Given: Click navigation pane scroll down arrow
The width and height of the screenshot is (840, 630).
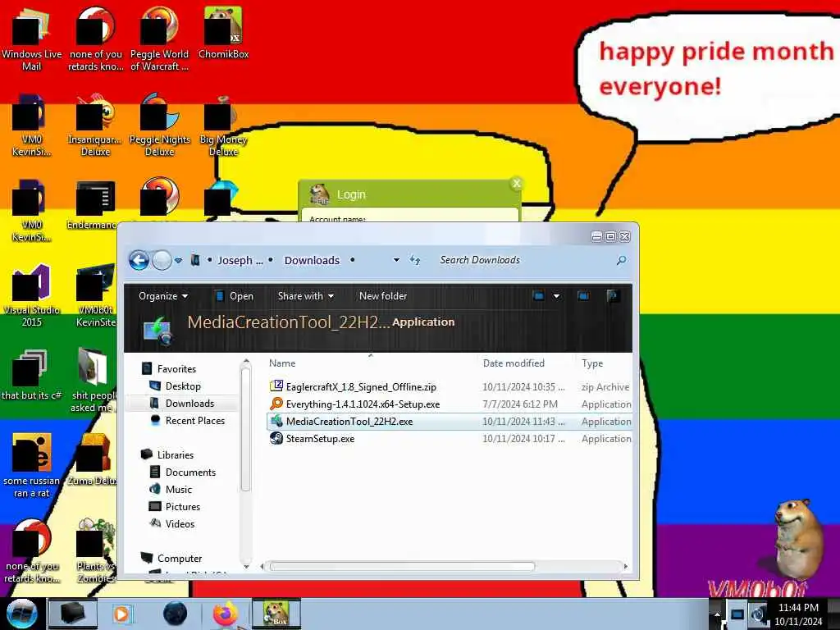Looking at the screenshot, I should pyautogui.click(x=246, y=566).
